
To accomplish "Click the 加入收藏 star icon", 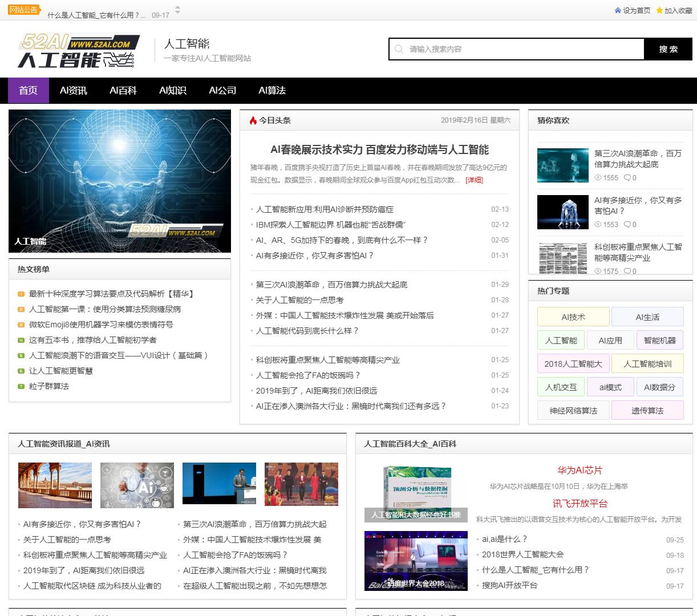I will pos(659,10).
